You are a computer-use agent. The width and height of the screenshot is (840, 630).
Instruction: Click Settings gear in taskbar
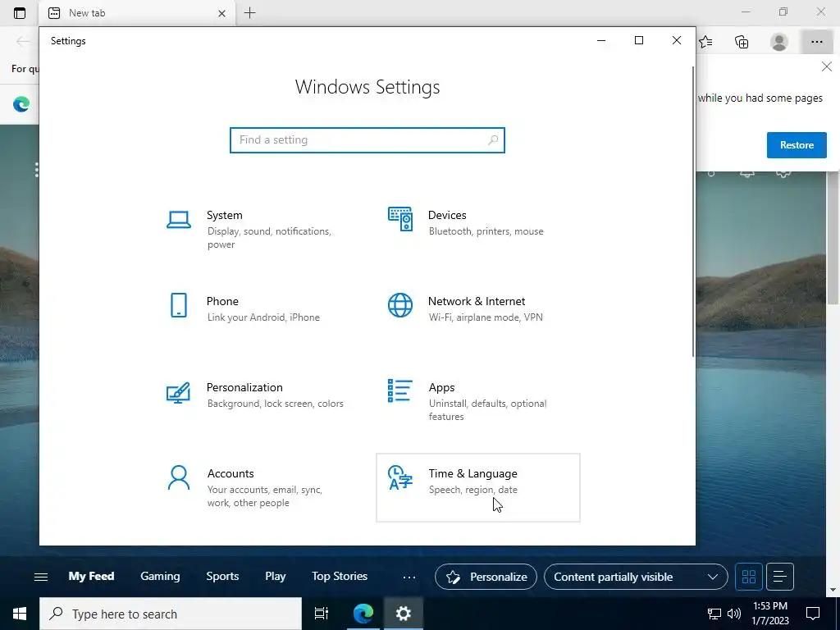[x=403, y=614]
